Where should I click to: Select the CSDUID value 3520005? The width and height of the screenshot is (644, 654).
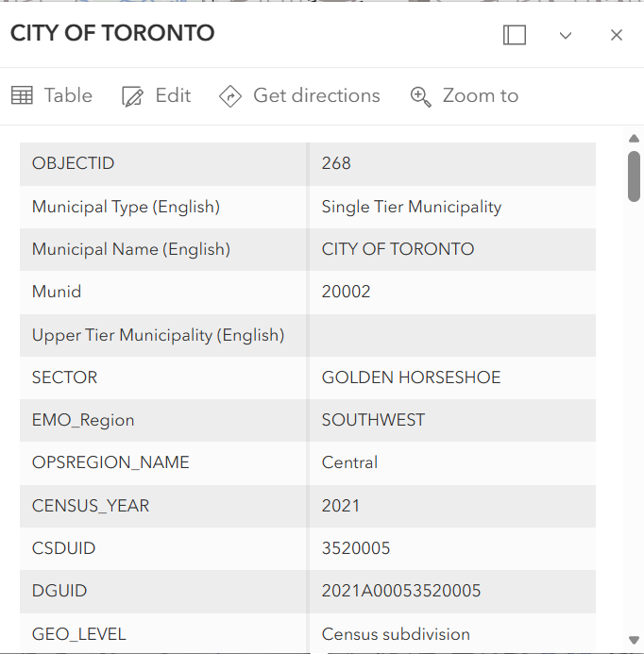tap(356, 548)
